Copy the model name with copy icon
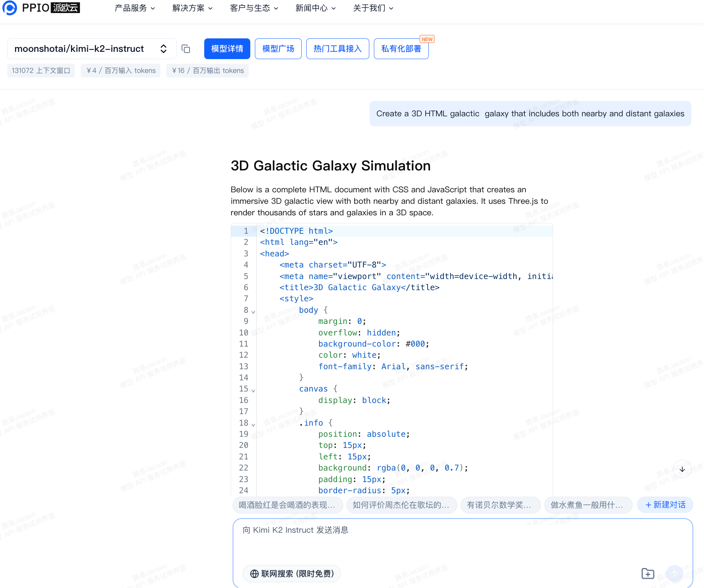This screenshot has height=588, width=704. point(186,49)
